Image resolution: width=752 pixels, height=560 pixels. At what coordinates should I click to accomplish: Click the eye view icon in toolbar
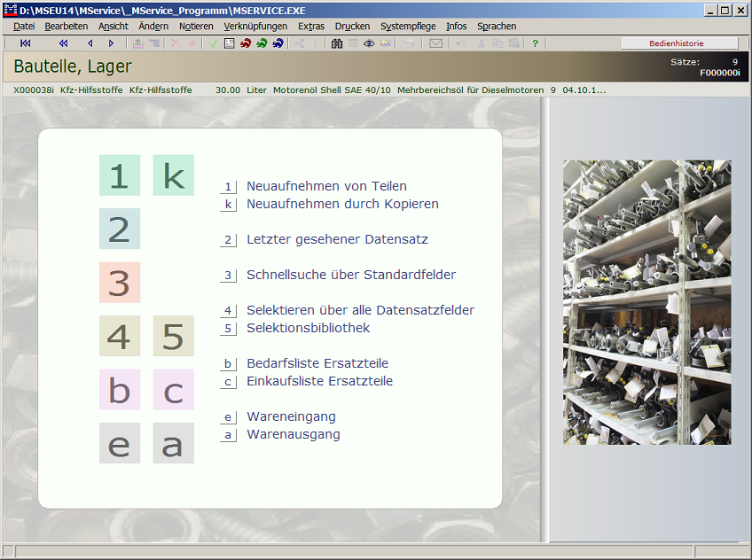click(369, 43)
